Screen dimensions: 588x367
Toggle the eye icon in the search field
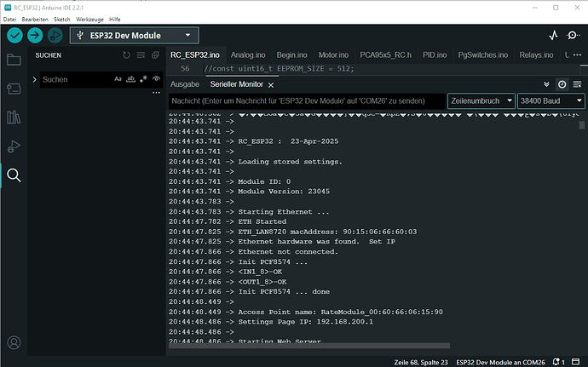click(157, 78)
